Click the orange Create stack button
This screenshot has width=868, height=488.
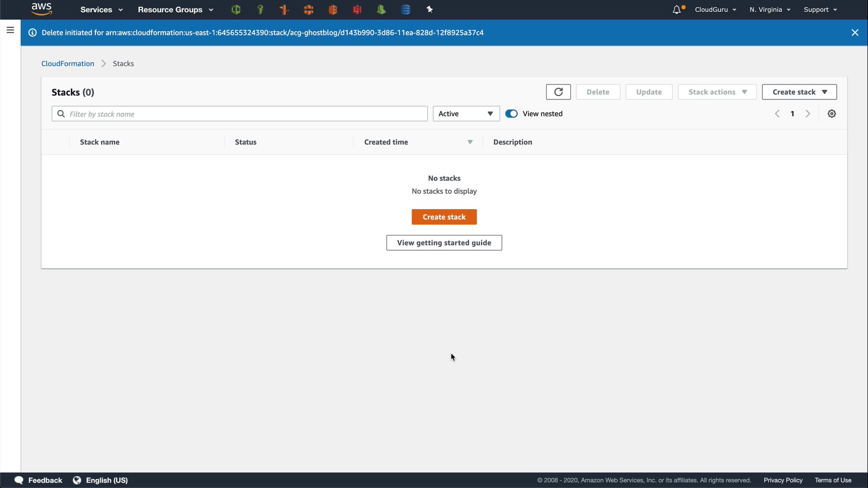444,217
